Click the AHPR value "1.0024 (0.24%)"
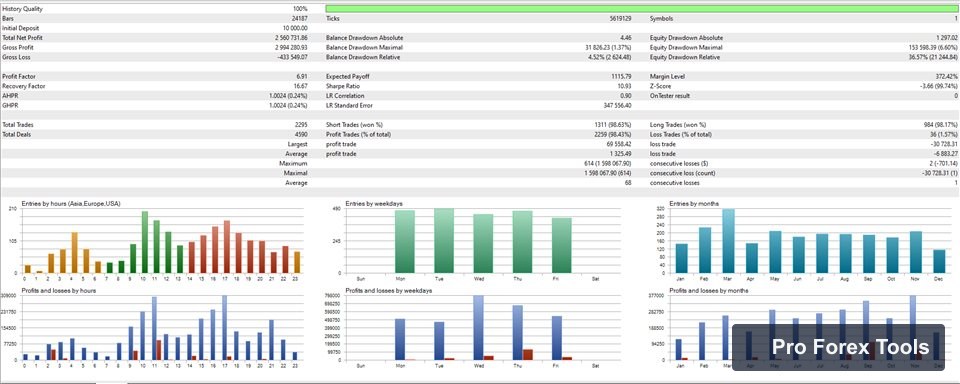Screen dimensions: 960x384 (288, 96)
